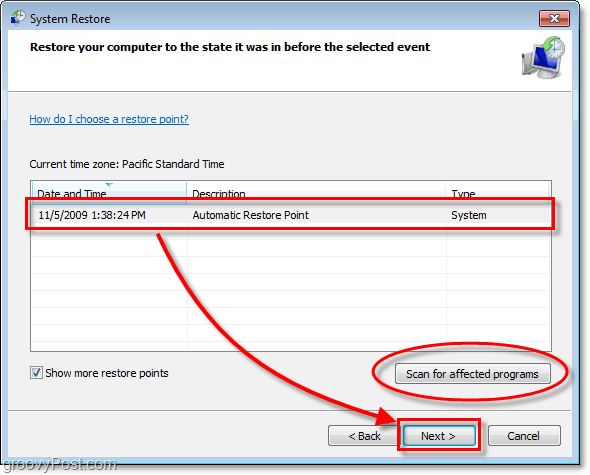This screenshot has height=475, width=590.
Task: Sort list by Type column header
Action: coord(497,193)
